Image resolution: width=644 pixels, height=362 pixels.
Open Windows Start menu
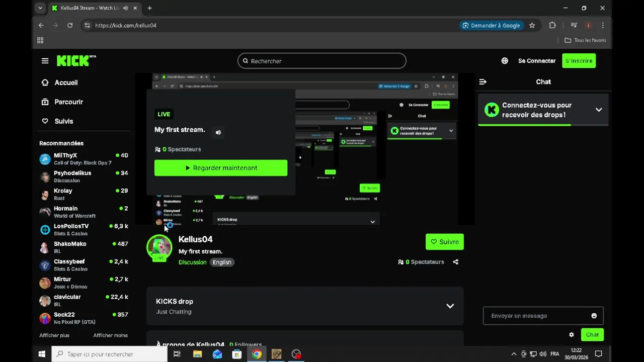pos(42,354)
